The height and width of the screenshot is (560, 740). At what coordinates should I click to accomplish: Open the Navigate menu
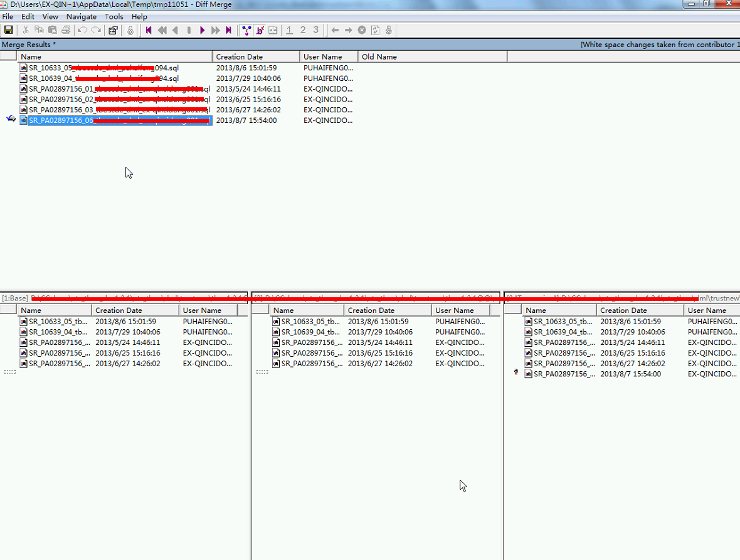(x=81, y=16)
